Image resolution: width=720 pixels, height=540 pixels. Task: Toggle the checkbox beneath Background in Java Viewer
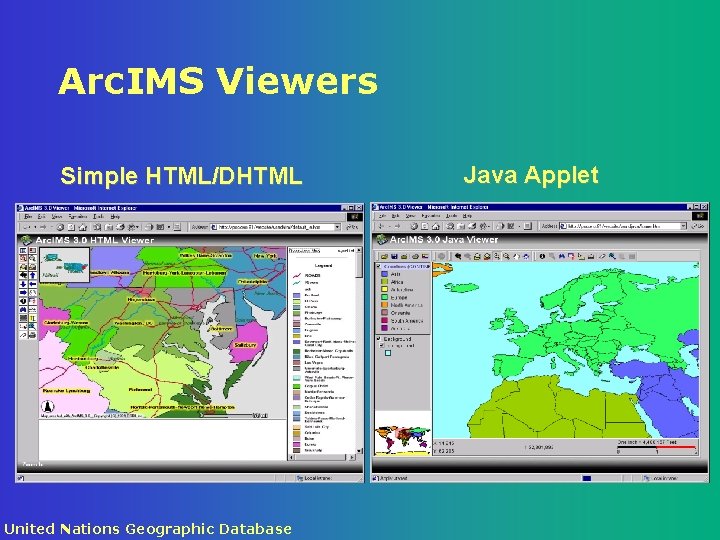[x=382, y=345]
